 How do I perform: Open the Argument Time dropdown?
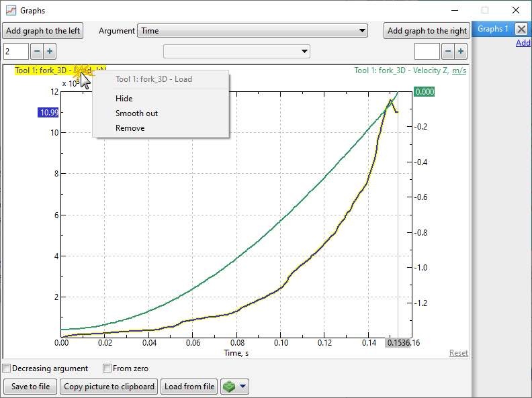click(x=253, y=31)
